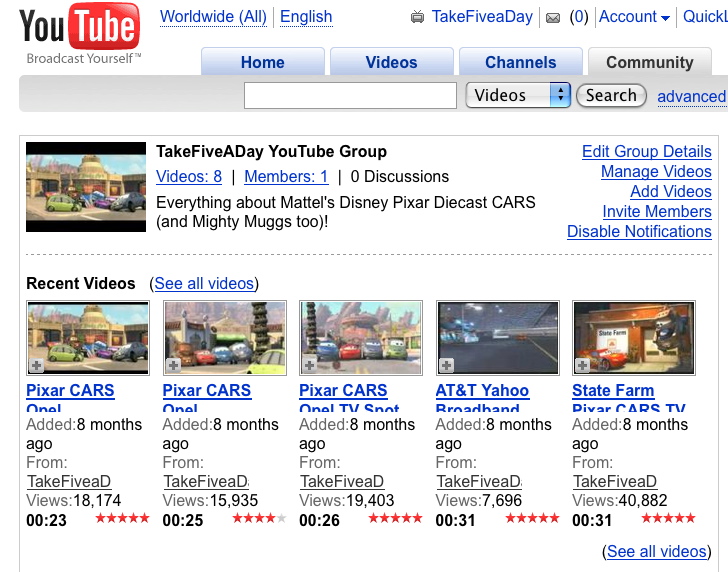Open the TakeFiveaDay username link
Screen dimensions: 728x572
(482, 17)
